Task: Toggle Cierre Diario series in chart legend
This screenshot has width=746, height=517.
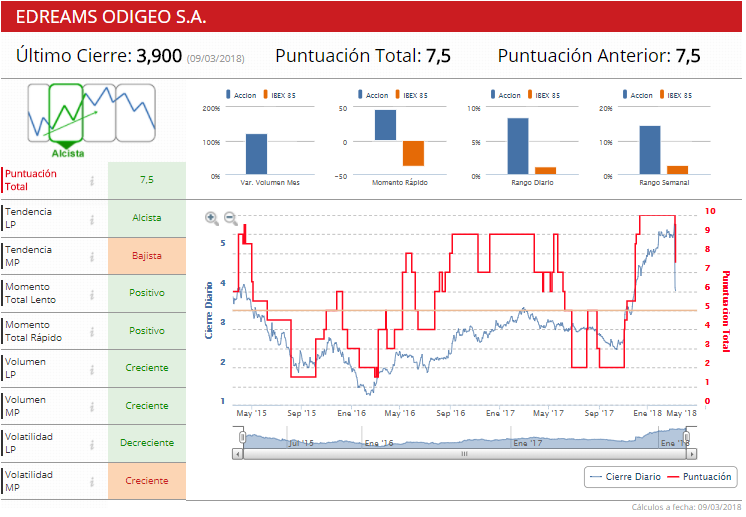Action: [625, 477]
